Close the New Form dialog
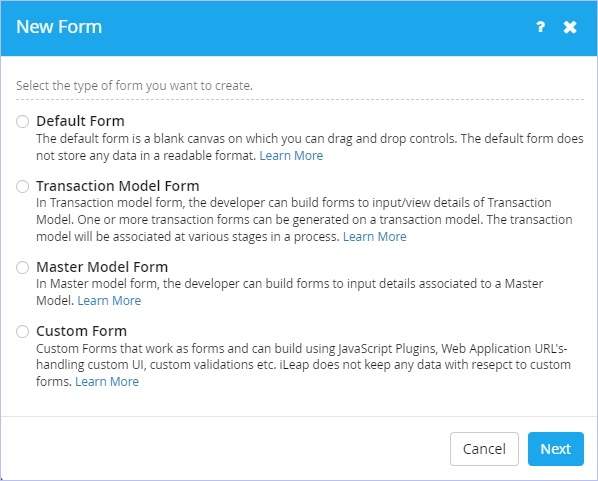This screenshot has height=481, width=598. click(x=570, y=27)
